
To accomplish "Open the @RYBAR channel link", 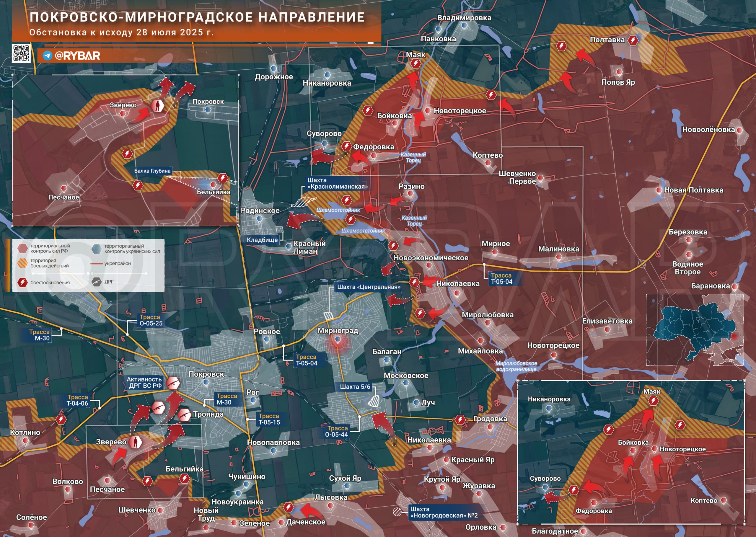I will 77,56.
